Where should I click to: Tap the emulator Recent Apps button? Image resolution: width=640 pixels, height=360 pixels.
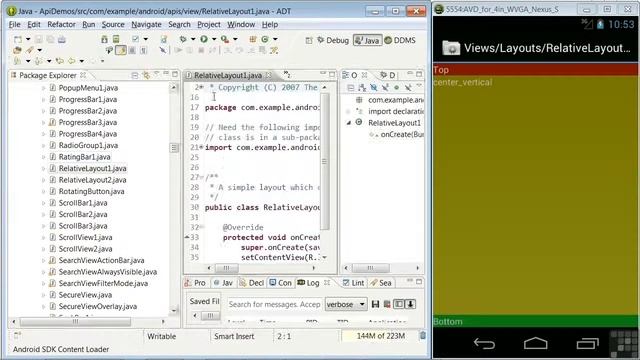point(587,344)
